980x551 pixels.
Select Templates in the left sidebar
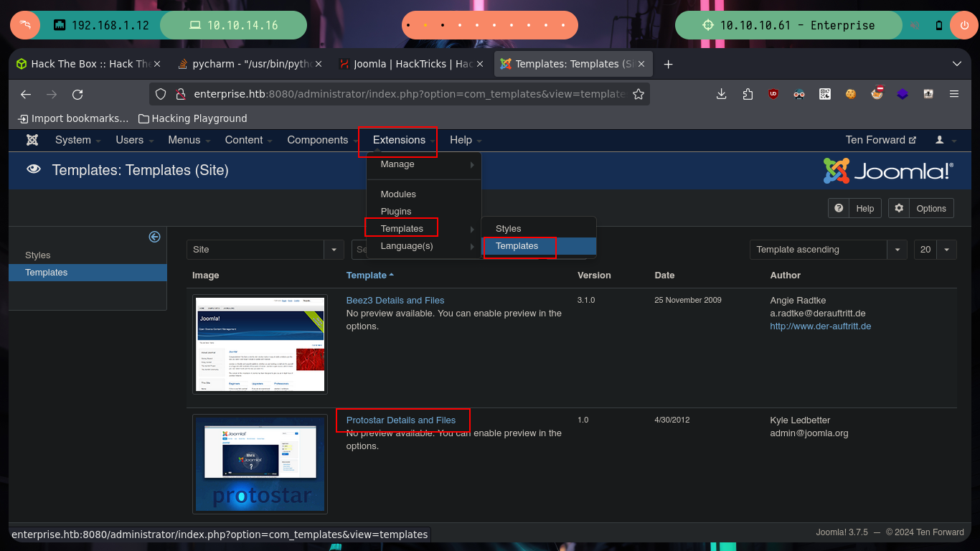click(88, 273)
